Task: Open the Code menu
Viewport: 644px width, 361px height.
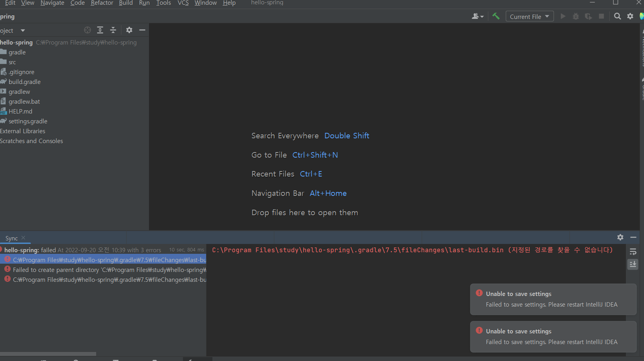Action: 78,3
